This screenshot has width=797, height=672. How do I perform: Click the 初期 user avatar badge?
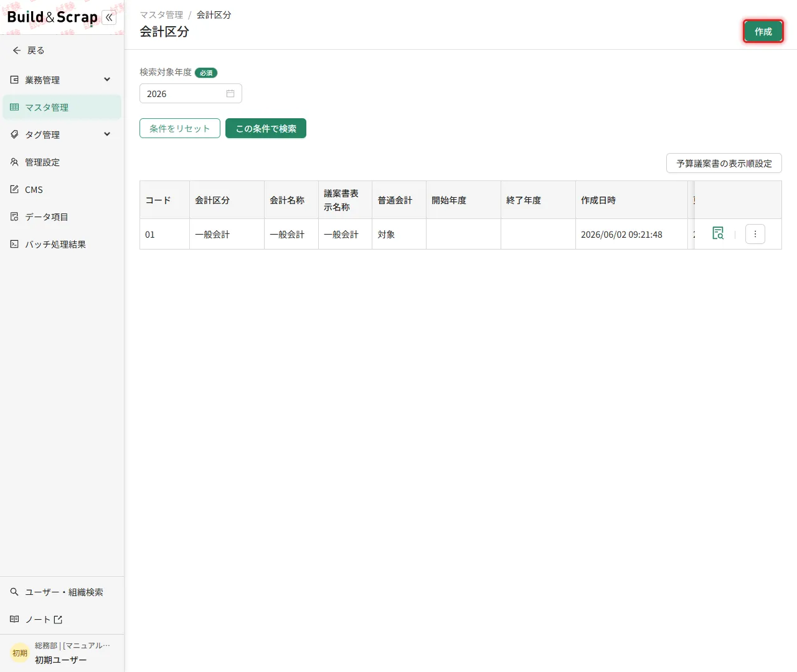pos(20,653)
